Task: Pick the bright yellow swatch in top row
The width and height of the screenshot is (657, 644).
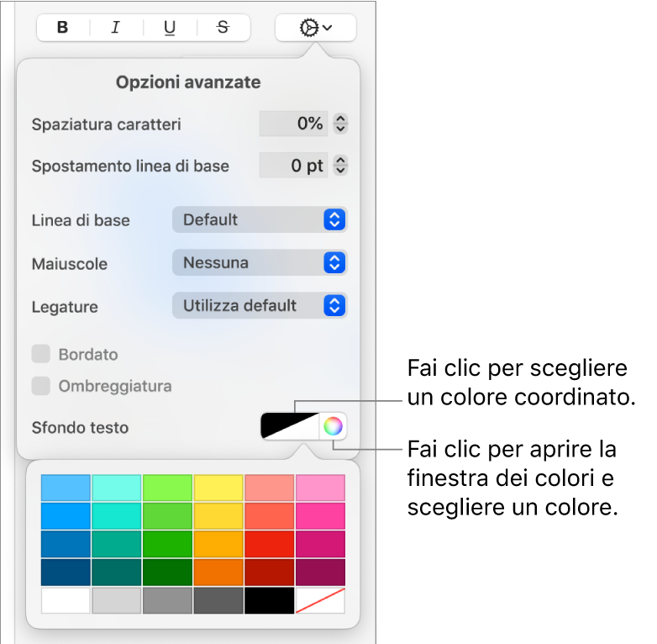Action: tap(218, 488)
